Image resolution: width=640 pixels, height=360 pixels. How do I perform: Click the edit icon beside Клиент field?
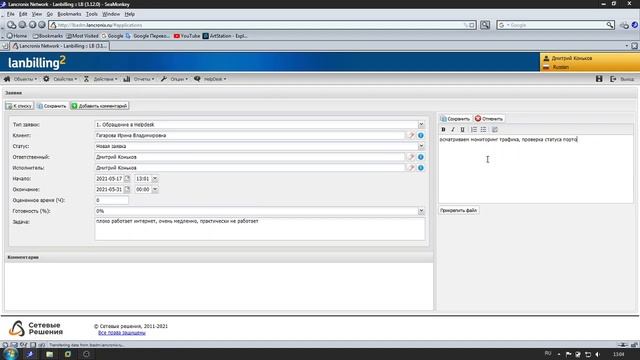pyautogui.click(x=411, y=135)
